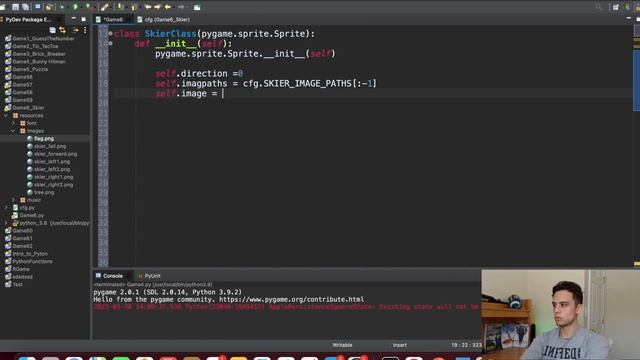Click the Insert mode status bar entry
Viewport: 640px width, 360px height.
point(400,345)
